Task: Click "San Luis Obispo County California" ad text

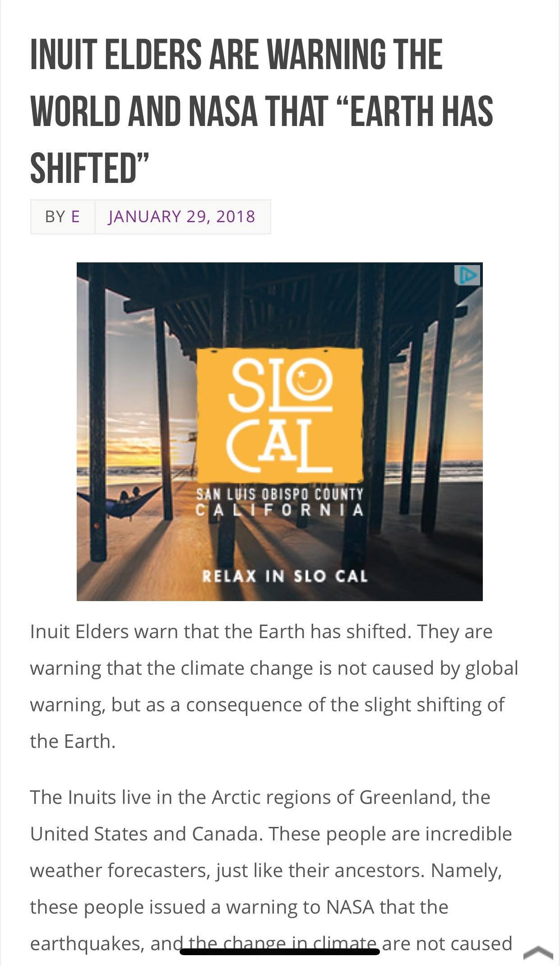Action: pyautogui.click(x=279, y=502)
